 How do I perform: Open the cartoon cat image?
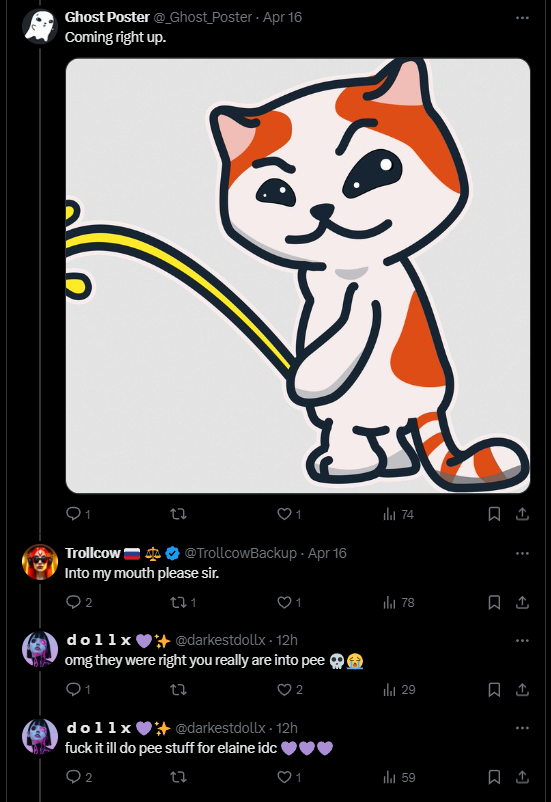click(298, 276)
